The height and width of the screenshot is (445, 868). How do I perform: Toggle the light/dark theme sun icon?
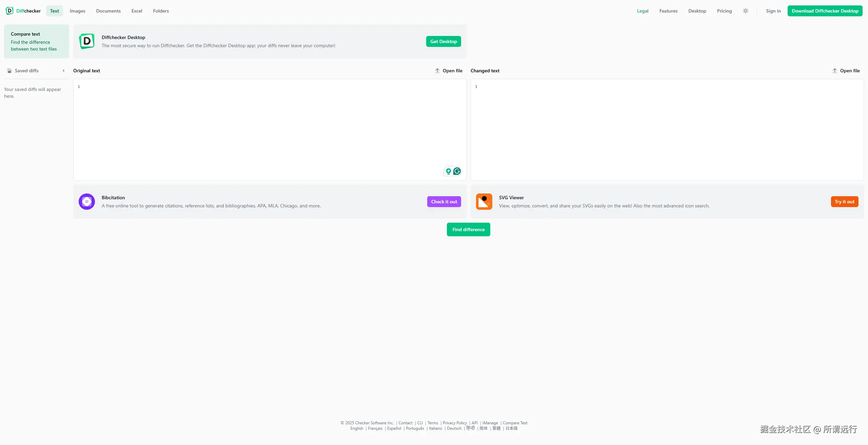pyautogui.click(x=745, y=11)
